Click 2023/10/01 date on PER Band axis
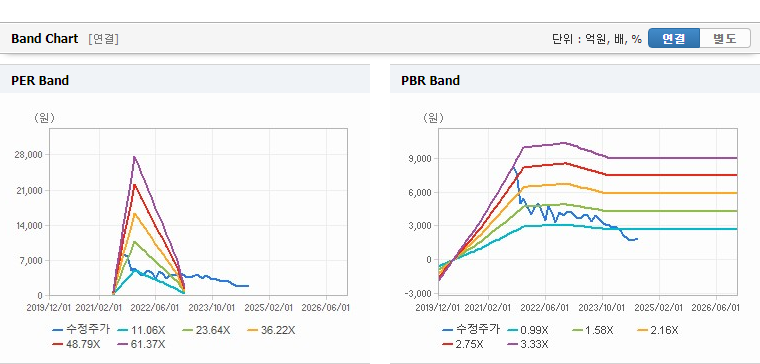The height and width of the screenshot is (364, 760). click(x=212, y=308)
